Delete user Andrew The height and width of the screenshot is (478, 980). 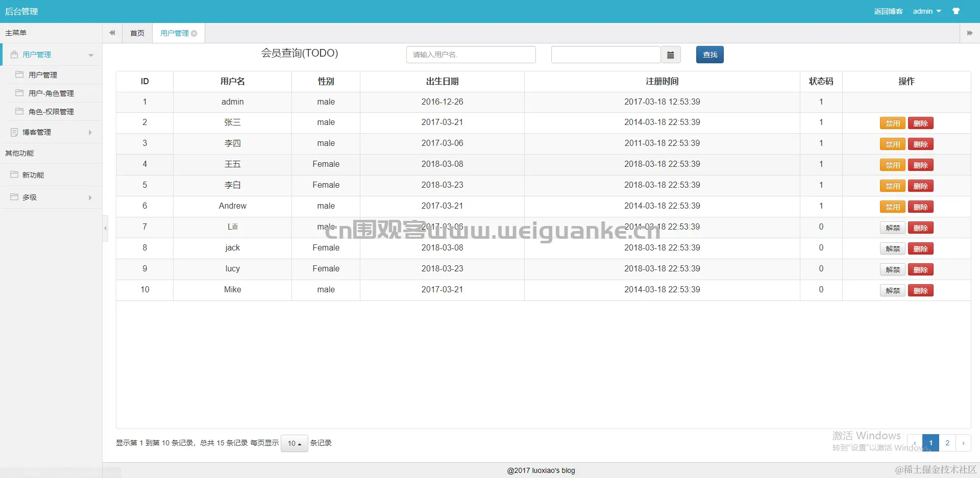[x=921, y=207]
